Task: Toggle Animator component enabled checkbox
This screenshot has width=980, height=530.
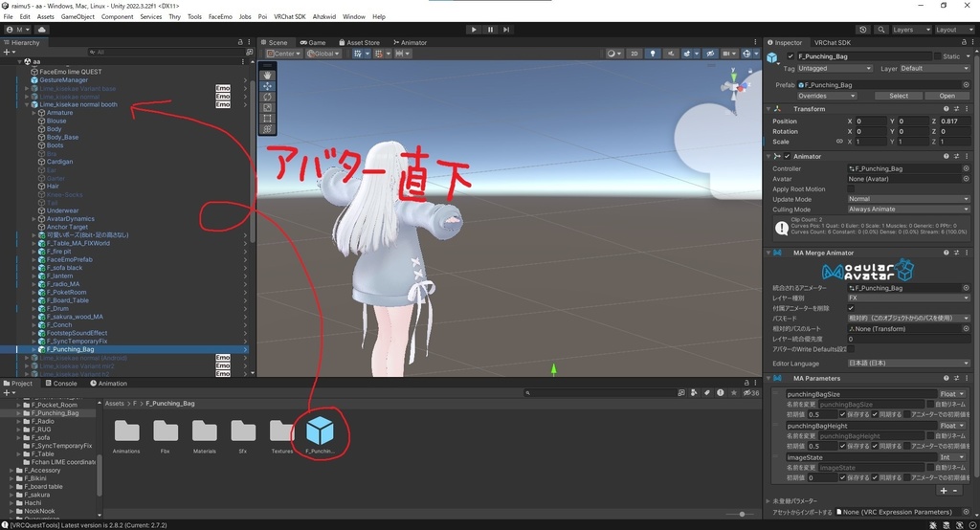Action: pyautogui.click(x=787, y=156)
